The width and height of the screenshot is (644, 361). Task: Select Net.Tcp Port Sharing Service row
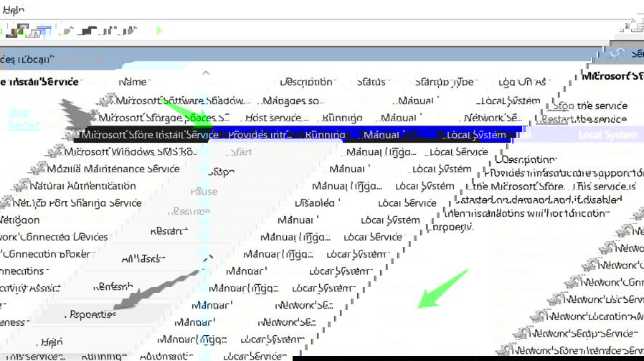pos(218,203)
